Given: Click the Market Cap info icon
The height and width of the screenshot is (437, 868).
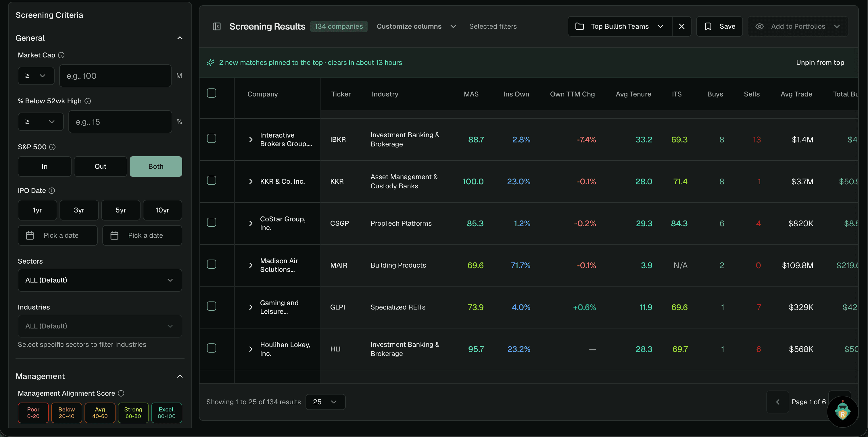Looking at the screenshot, I should [x=61, y=55].
